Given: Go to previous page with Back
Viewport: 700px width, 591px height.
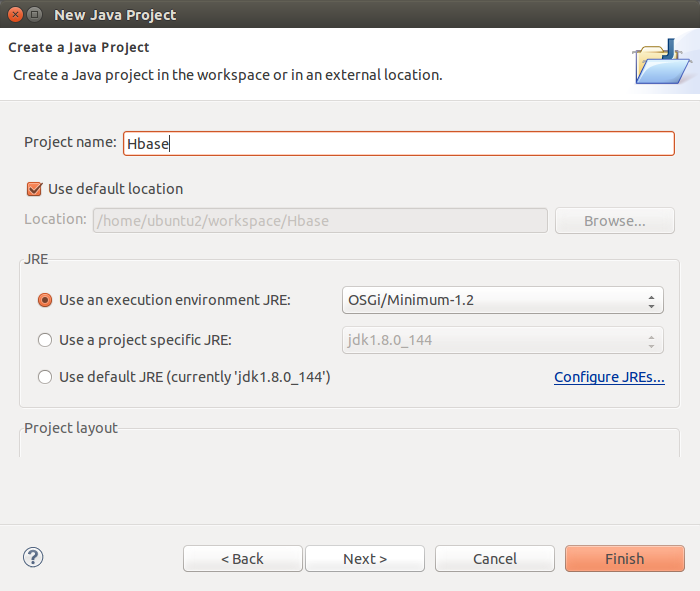Looking at the screenshot, I should tap(243, 559).
